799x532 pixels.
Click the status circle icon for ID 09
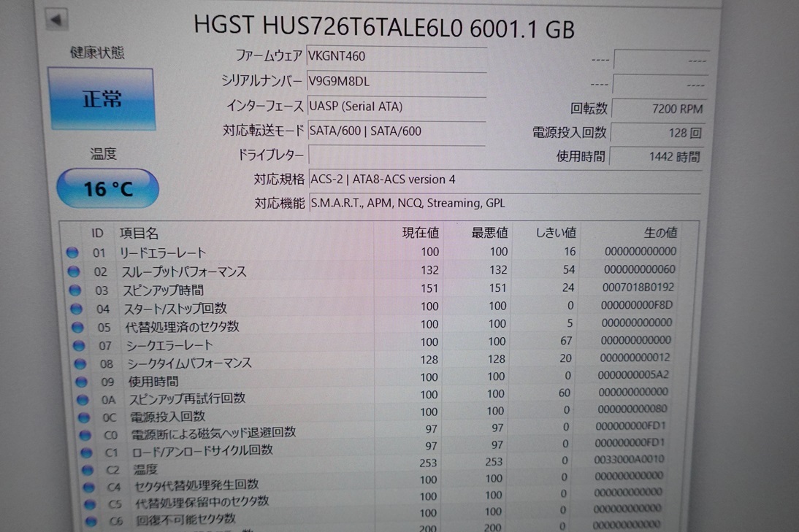pos(81,382)
